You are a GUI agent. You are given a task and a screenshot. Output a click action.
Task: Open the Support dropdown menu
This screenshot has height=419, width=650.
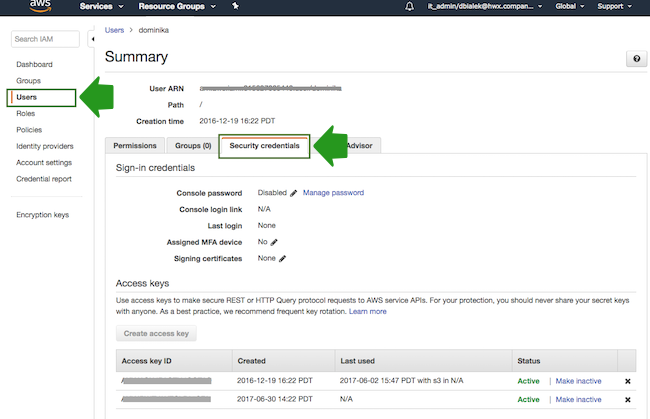(615, 6)
